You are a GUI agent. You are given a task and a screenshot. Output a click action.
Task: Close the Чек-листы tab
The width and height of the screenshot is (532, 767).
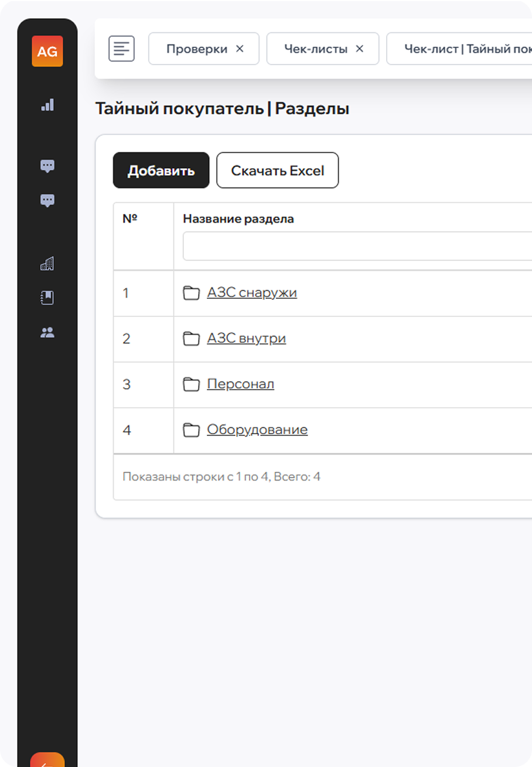360,49
